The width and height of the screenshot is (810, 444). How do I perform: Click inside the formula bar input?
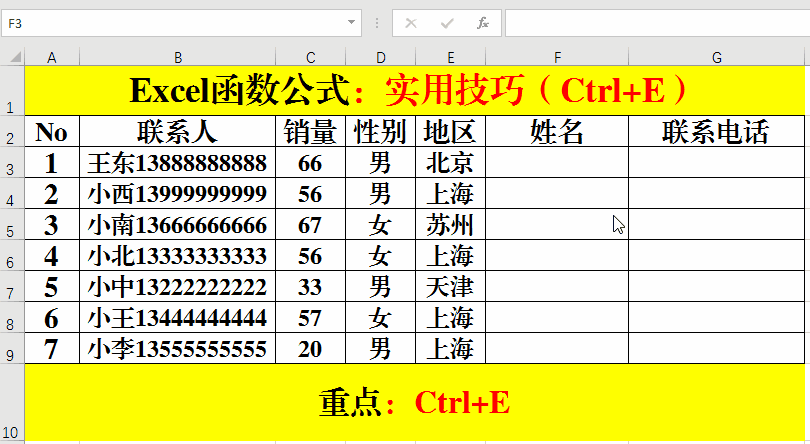(x=657, y=23)
